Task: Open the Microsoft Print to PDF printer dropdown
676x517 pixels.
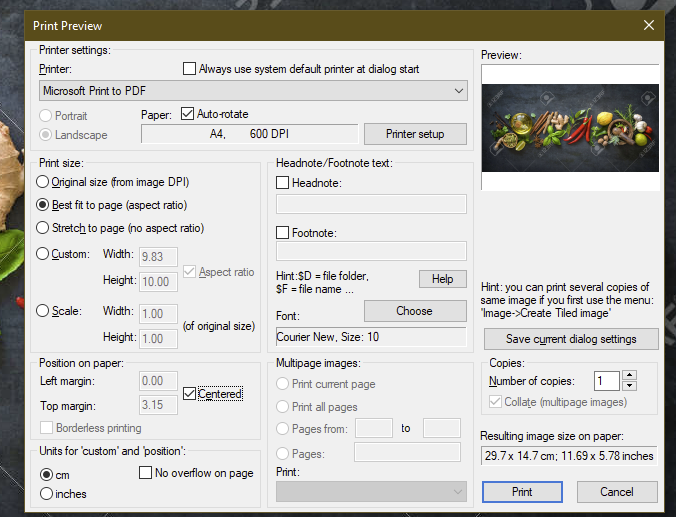Action: pos(253,91)
